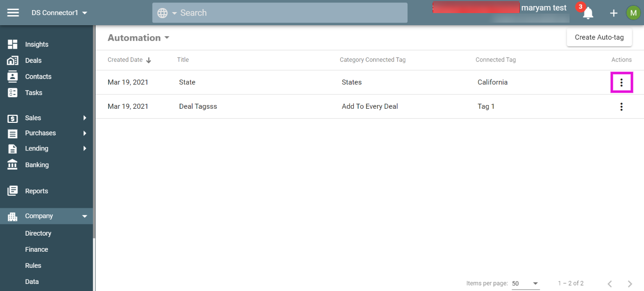Click the globe icon in search bar

163,13
